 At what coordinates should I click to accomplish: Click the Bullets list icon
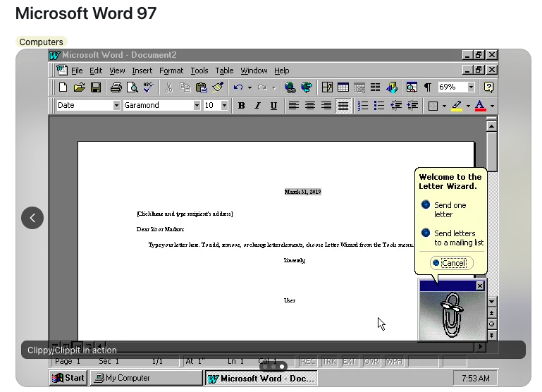(x=379, y=106)
